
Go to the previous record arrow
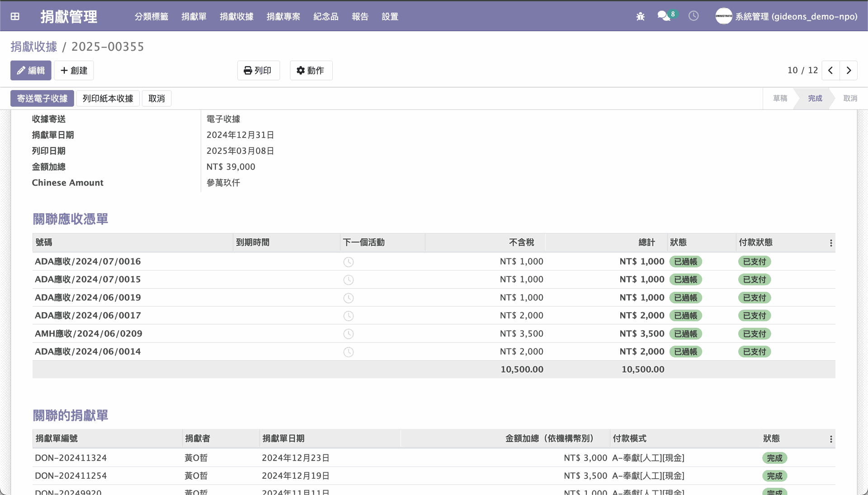pos(830,71)
